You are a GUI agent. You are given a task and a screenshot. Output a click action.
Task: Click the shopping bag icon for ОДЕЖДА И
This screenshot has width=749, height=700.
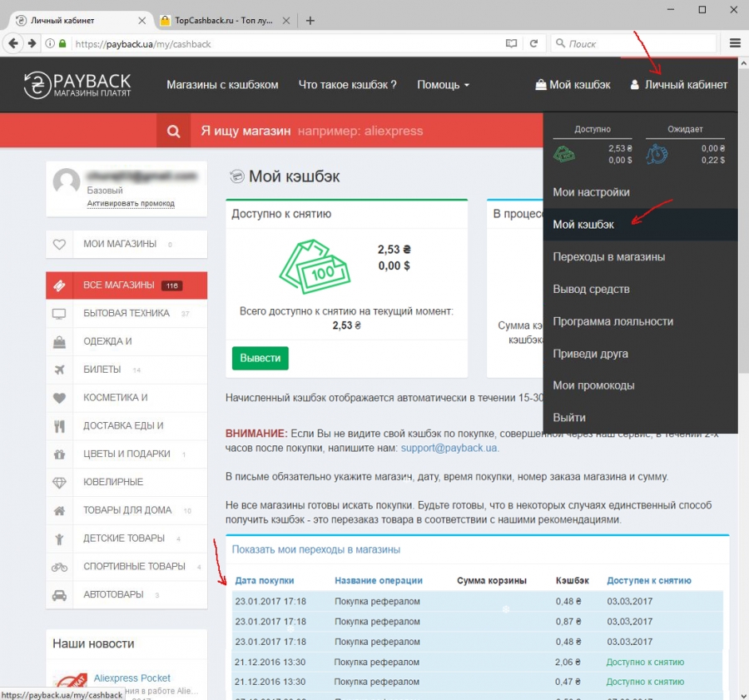(59, 341)
